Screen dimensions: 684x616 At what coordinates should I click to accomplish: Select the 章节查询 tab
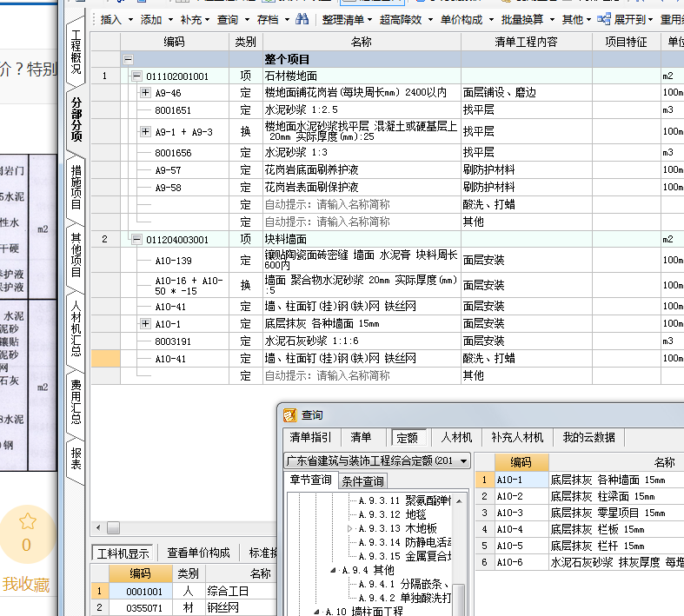tap(310, 480)
